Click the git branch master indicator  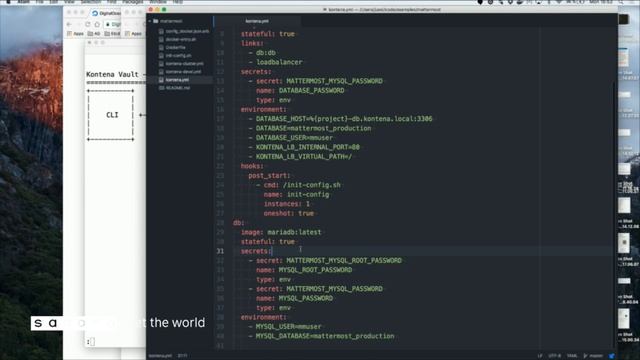point(593,356)
